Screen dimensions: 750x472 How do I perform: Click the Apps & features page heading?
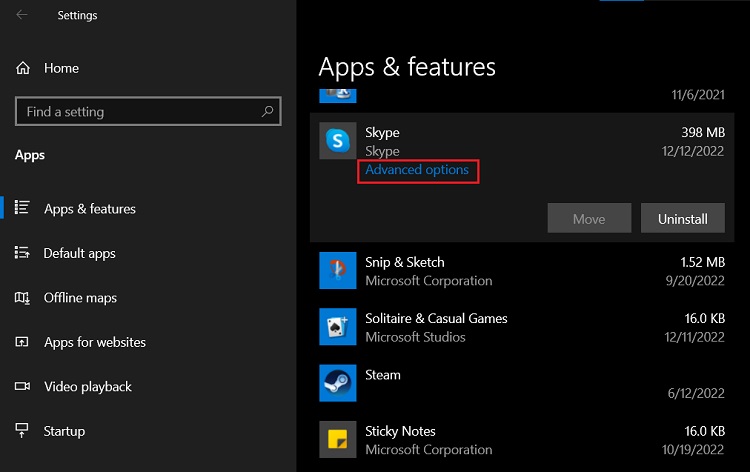click(x=407, y=67)
